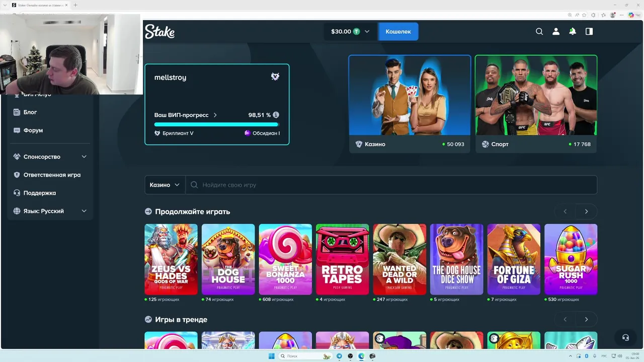Open the Windows Start button
The height and width of the screenshot is (362, 644).
coord(272,356)
